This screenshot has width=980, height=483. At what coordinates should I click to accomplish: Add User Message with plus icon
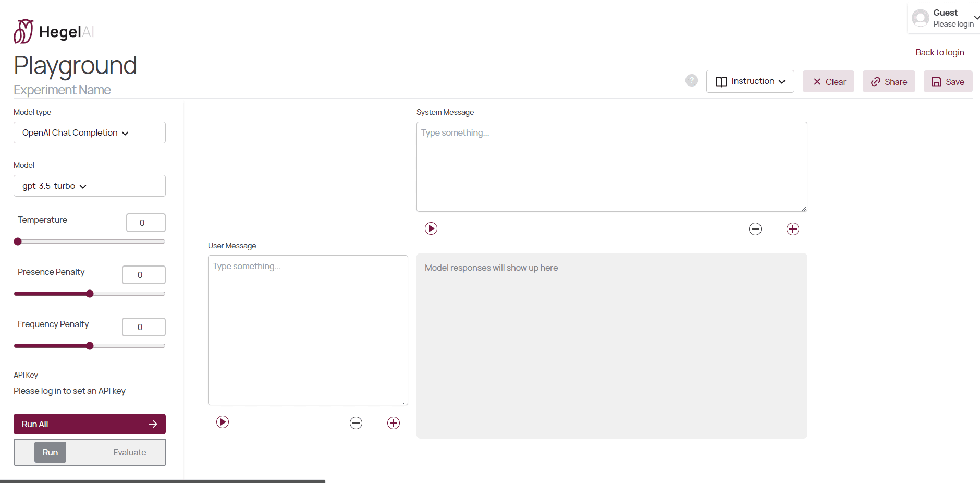[x=394, y=423]
